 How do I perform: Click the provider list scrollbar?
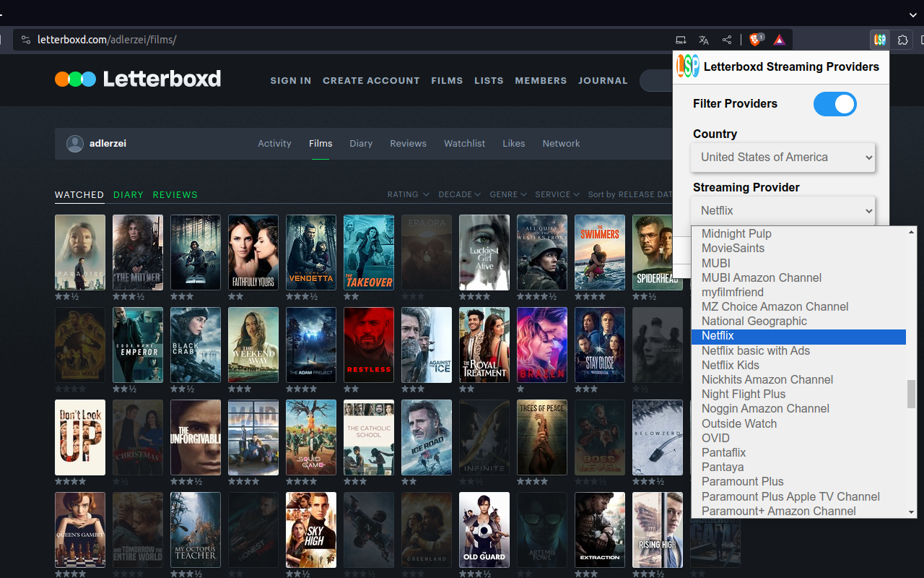910,394
